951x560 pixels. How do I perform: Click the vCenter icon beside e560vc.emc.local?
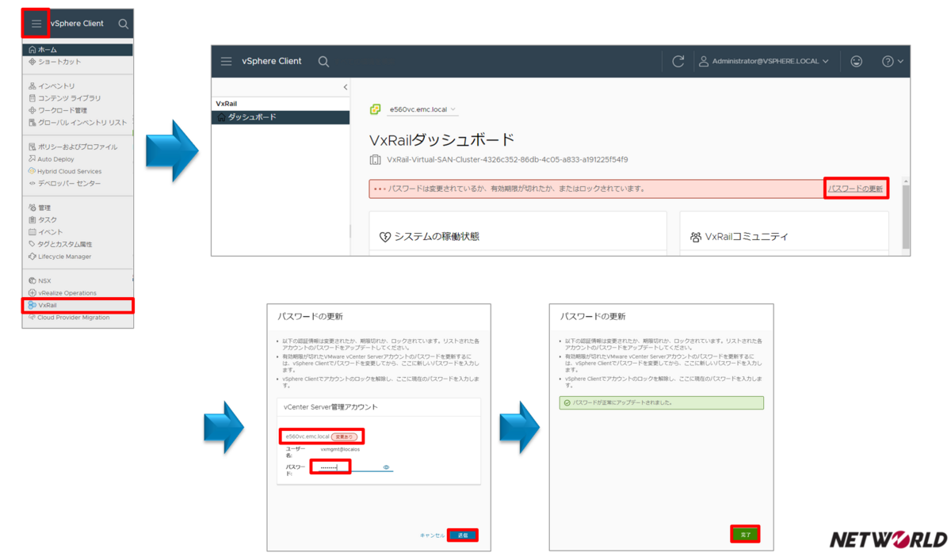[375, 109]
